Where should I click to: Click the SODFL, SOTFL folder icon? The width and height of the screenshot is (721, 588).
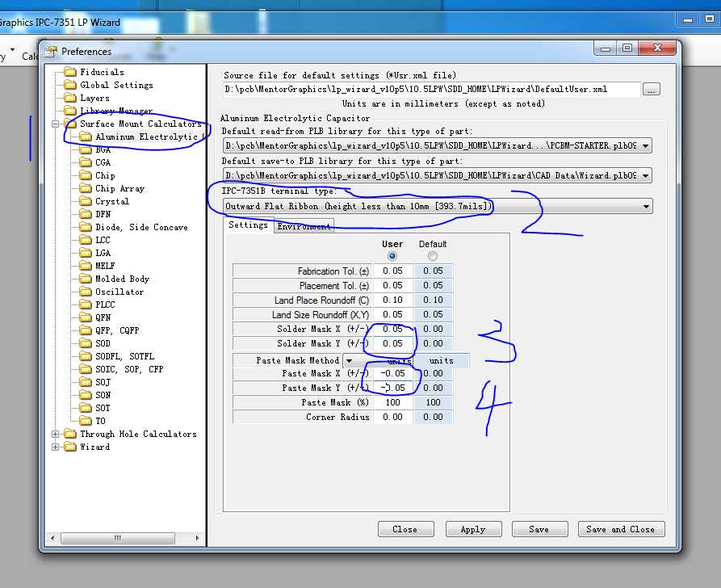pos(86,355)
